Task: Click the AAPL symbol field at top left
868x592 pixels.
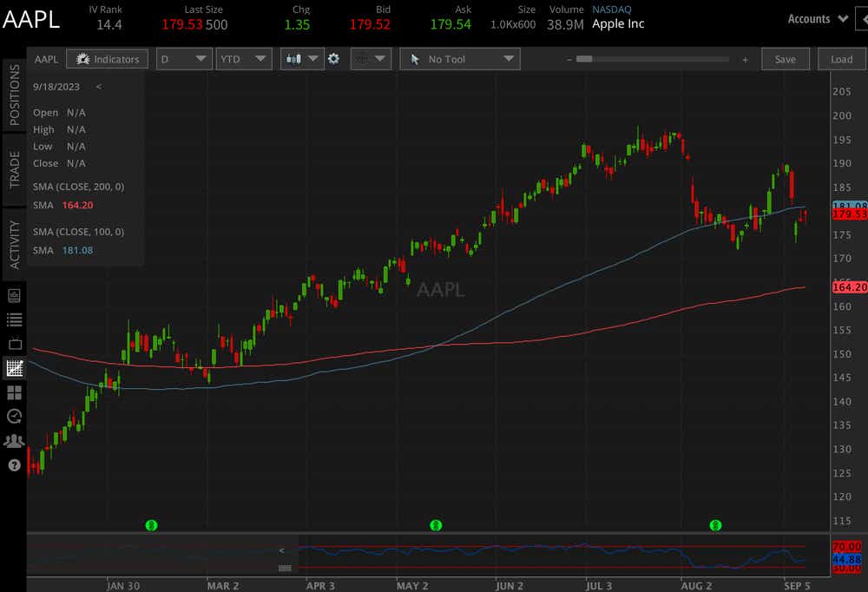Action: coord(31,19)
